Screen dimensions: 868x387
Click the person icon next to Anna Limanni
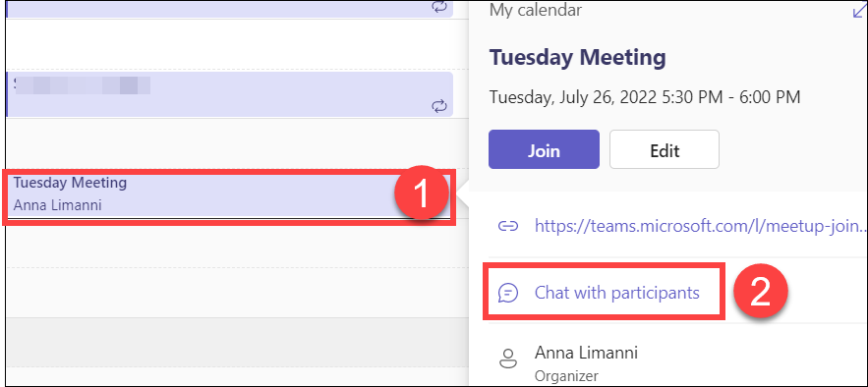(507, 359)
